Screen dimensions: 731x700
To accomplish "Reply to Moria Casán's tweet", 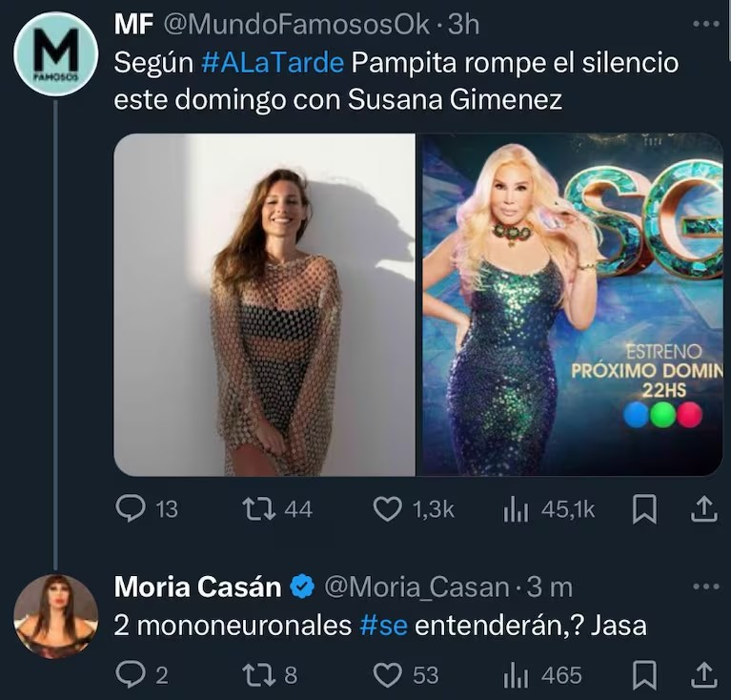I will point(130,675).
